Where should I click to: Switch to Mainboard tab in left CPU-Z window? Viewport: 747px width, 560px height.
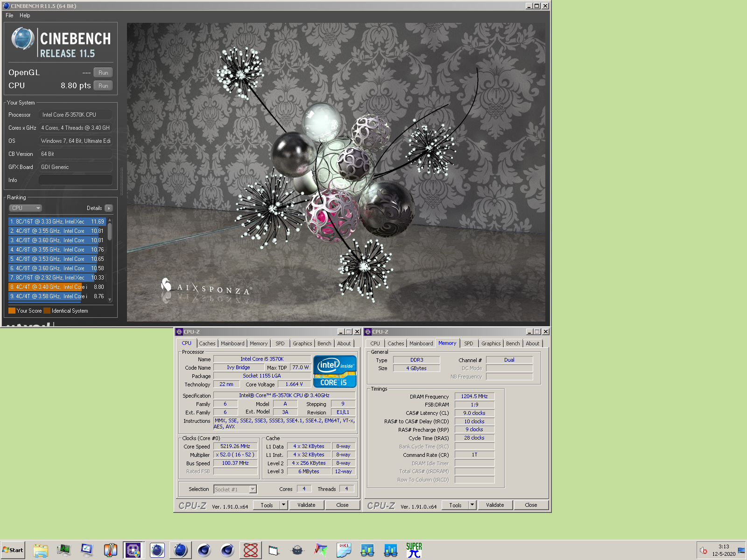(x=233, y=343)
